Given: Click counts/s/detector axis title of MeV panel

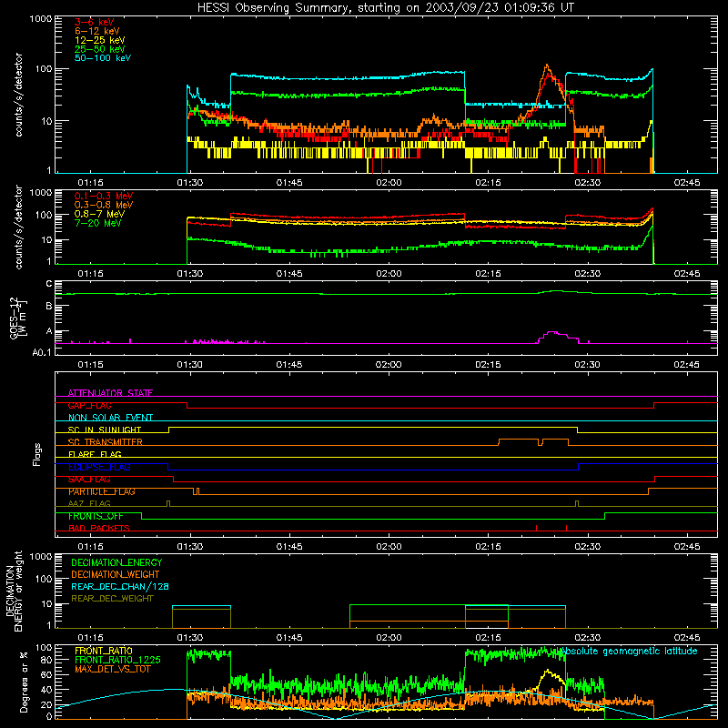Looking at the screenshot, I should click(18, 227).
